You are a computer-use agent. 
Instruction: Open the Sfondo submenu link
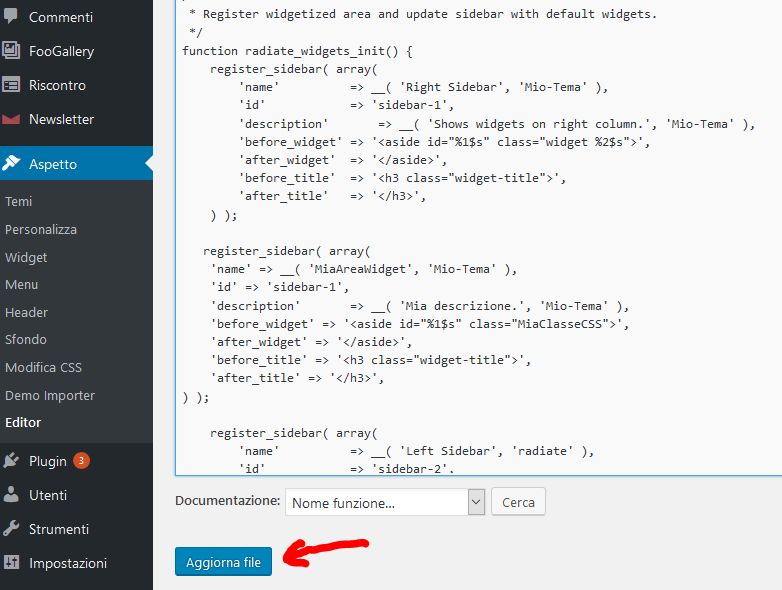pos(26,339)
